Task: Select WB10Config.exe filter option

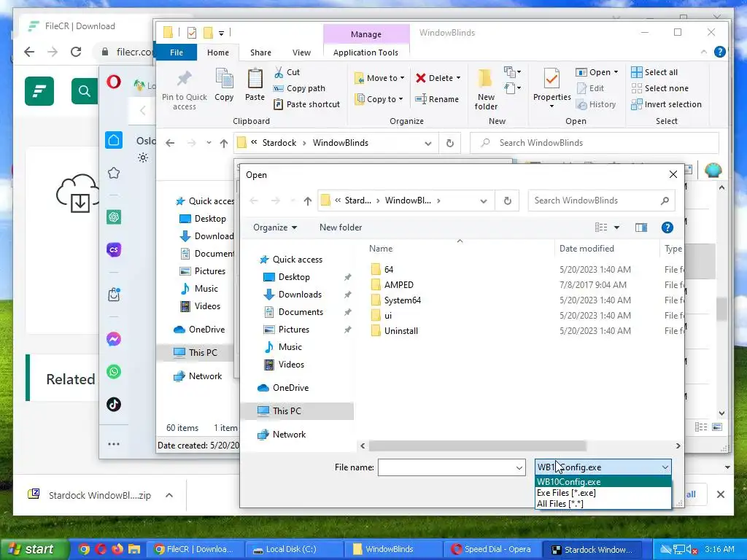Action: (x=603, y=482)
